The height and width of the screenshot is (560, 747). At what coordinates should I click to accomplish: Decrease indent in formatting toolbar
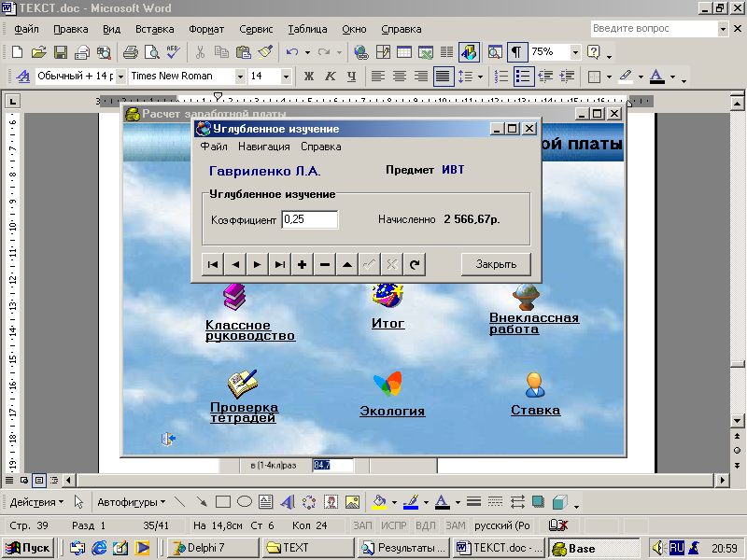(545, 77)
